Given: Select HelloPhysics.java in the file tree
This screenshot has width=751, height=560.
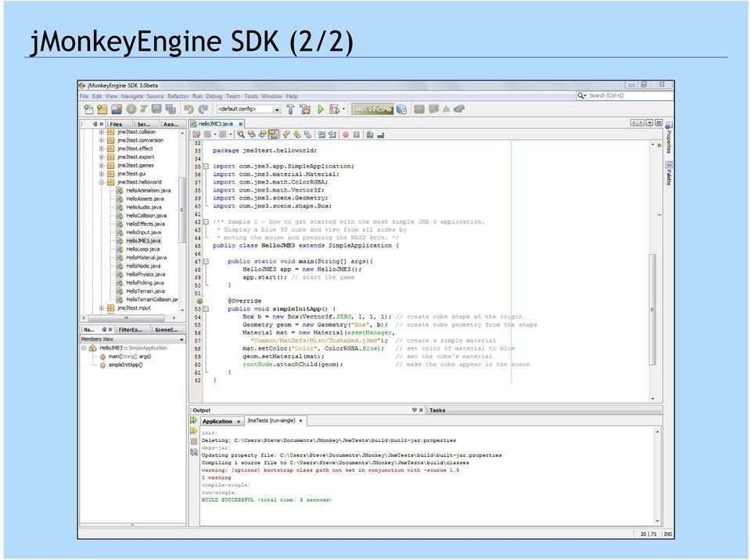Looking at the screenshot, I should tap(146, 275).
